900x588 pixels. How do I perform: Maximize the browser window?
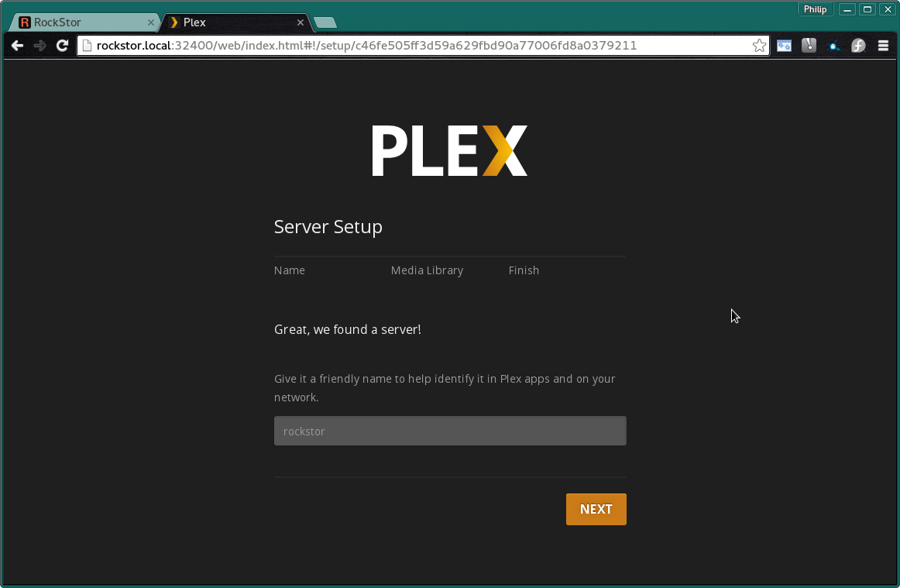tap(867, 9)
